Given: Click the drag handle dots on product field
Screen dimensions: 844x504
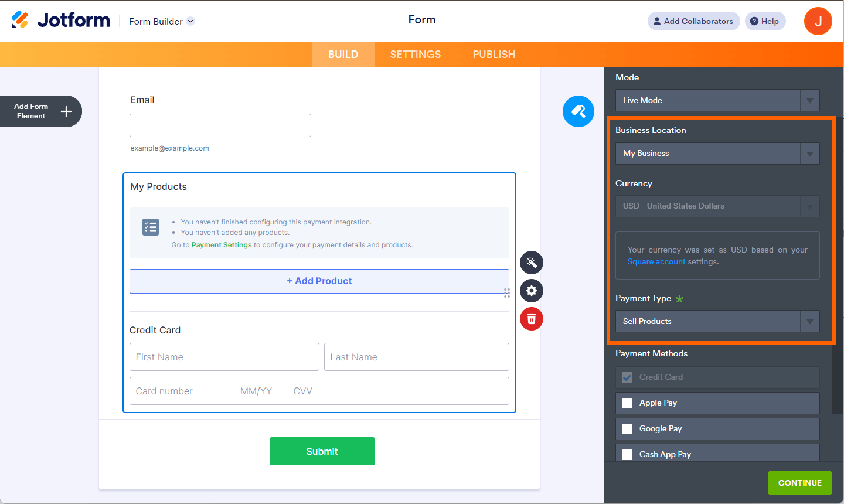Looking at the screenshot, I should 506,293.
